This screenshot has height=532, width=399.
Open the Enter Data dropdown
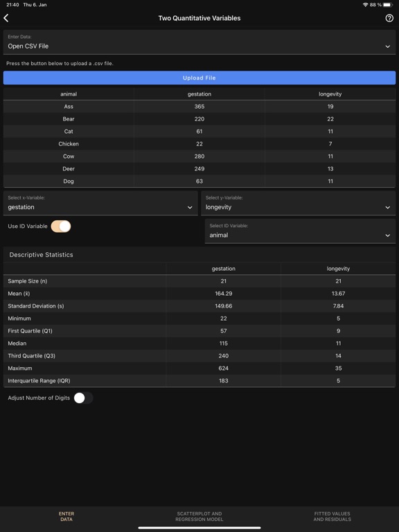click(199, 42)
